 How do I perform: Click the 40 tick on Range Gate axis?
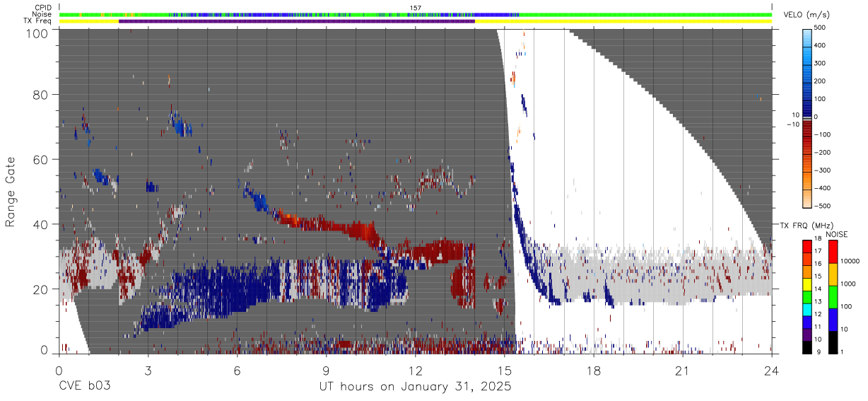(40, 224)
